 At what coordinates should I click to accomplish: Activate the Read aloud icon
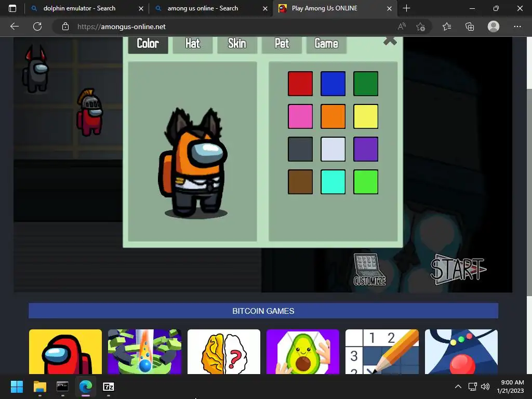pos(402,26)
